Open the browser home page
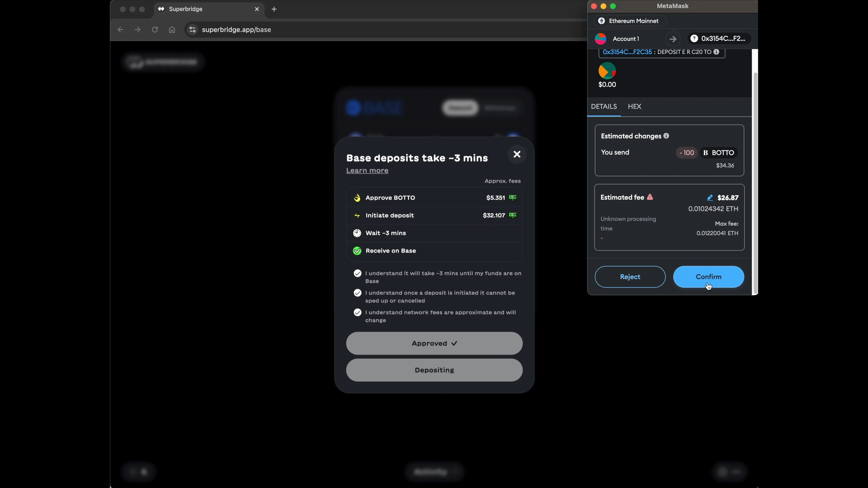This screenshot has width=868, height=488. 172,30
